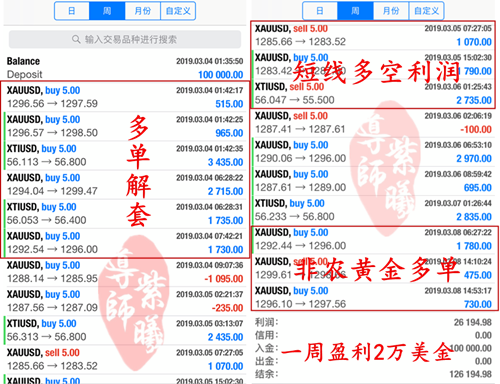Open XAUUSD buy trade 1290.06 → 1296.00

[373, 152]
